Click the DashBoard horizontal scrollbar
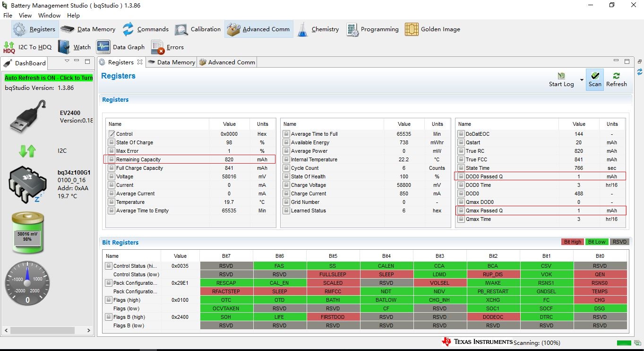 [x=47, y=330]
